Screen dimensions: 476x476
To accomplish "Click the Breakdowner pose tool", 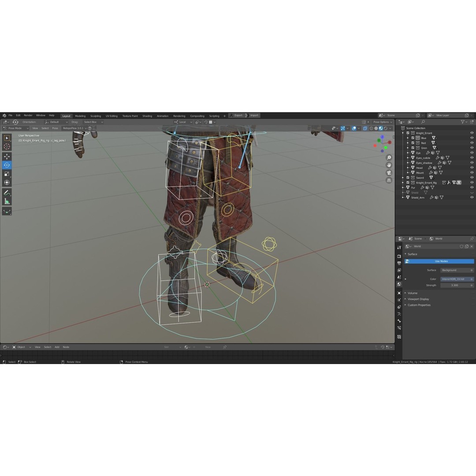I will 7,211.
